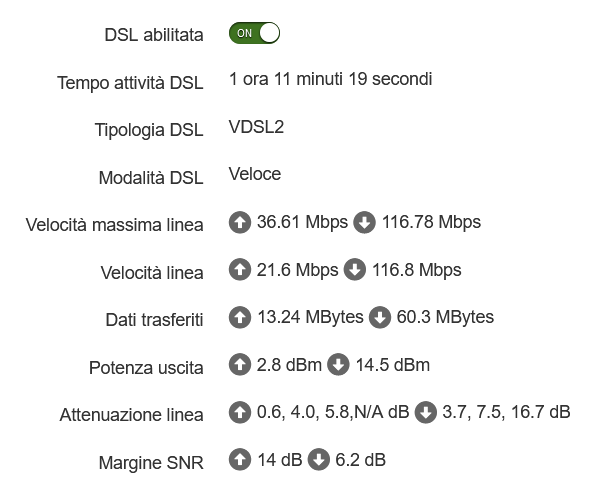Click the Margine SNR label

click(151, 463)
